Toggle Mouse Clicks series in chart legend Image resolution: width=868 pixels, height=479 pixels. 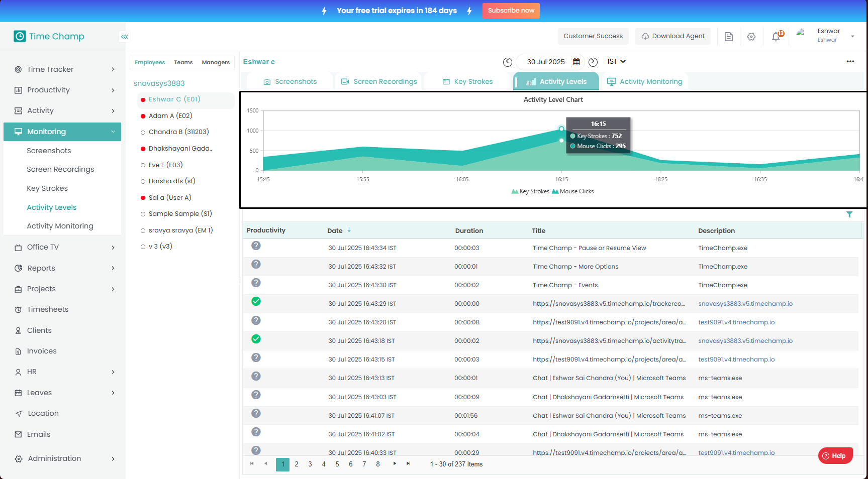coord(573,191)
